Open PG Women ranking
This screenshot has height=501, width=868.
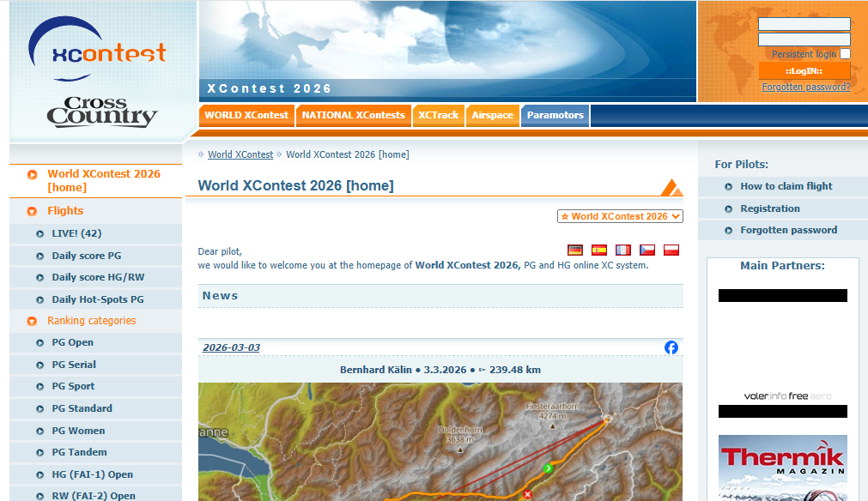coord(96,430)
